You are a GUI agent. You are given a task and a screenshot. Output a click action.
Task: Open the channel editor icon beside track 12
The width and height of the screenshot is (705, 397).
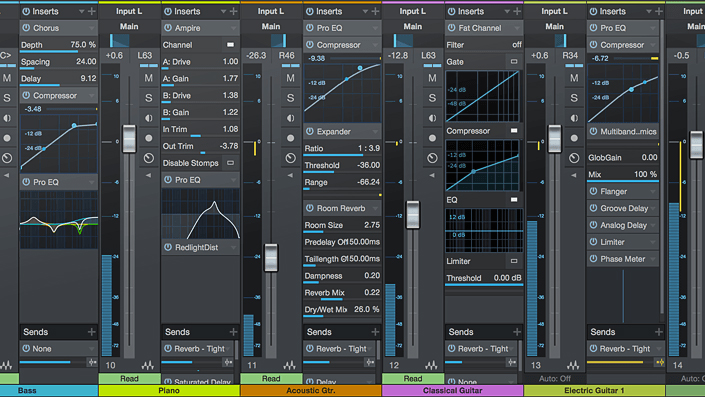pos(431,365)
